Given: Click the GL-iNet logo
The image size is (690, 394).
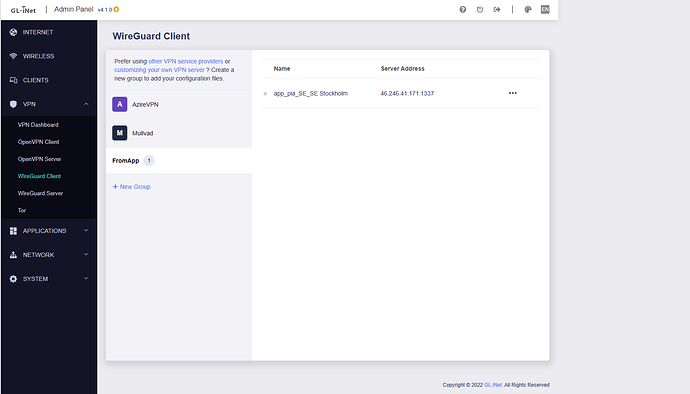Looking at the screenshot, I should (23, 9).
